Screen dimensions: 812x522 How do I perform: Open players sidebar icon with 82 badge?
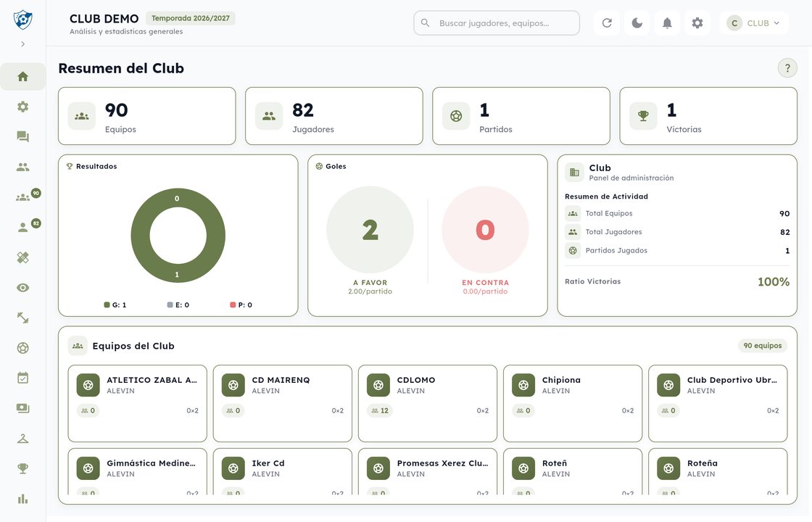tap(22, 228)
